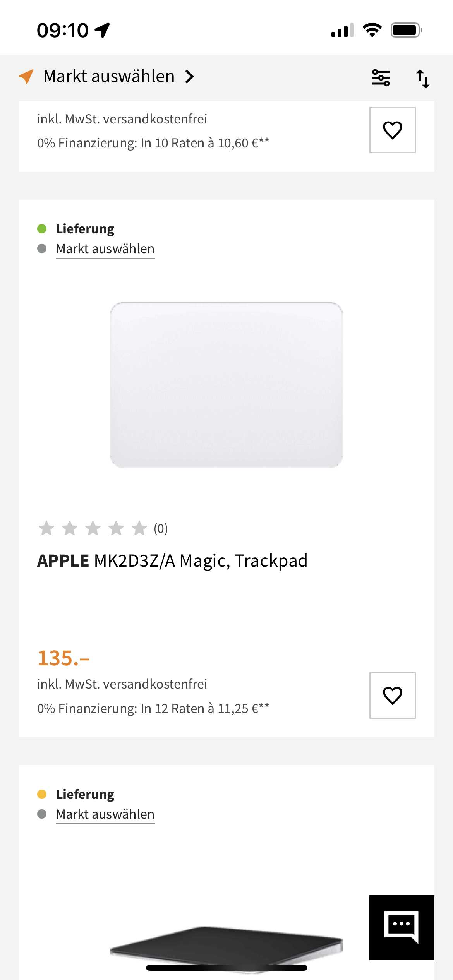Tap the Markt auswählen header label

click(109, 76)
